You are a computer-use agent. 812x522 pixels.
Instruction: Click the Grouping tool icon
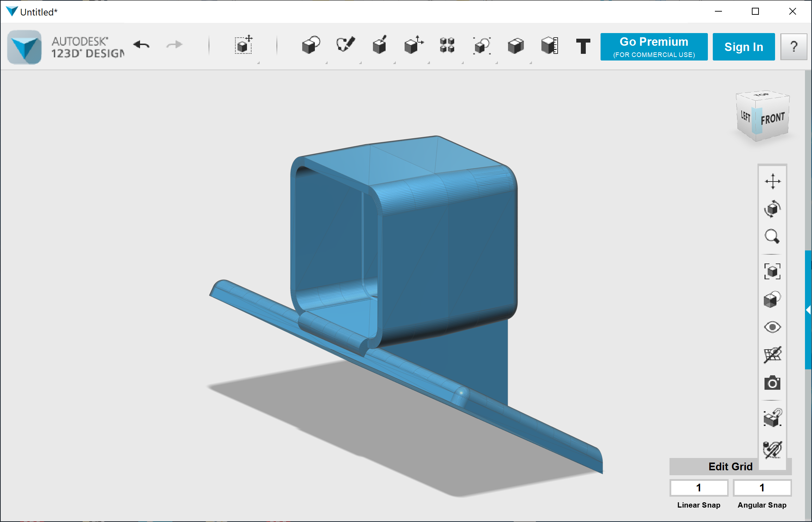(482, 46)
